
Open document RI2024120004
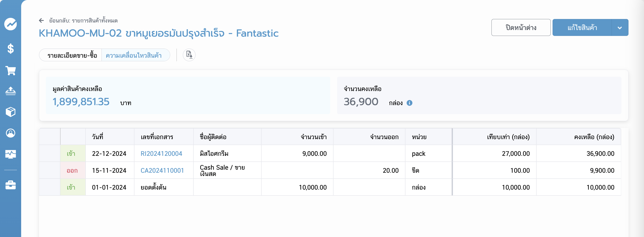point(161,153)
